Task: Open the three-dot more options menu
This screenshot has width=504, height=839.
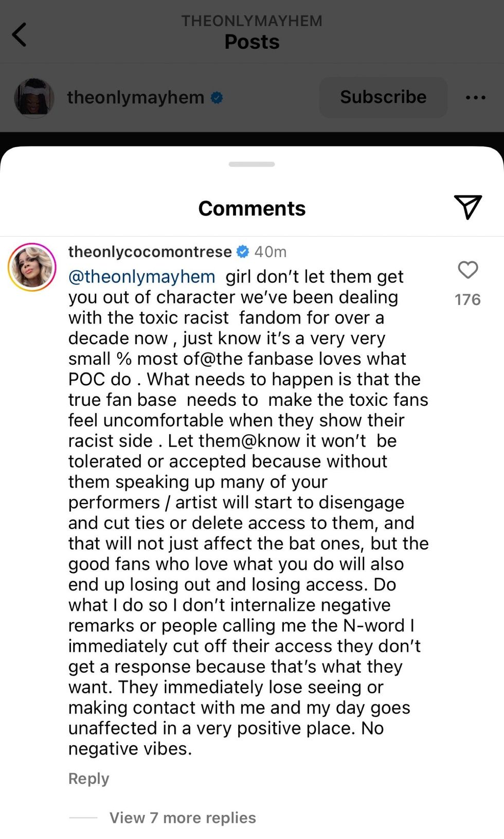Action: [475, 97]
